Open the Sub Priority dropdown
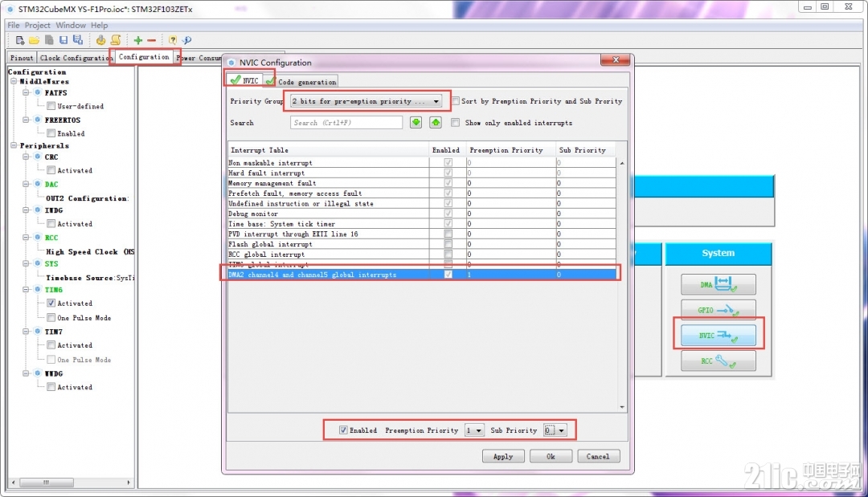The width and height of the screenshot is (868, 497). coord(555,430)
